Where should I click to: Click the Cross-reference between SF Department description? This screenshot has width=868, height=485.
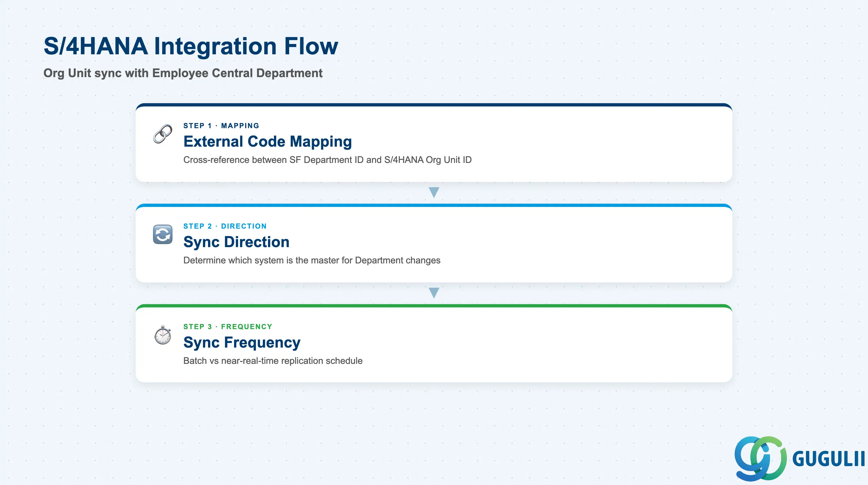point(327,160)
